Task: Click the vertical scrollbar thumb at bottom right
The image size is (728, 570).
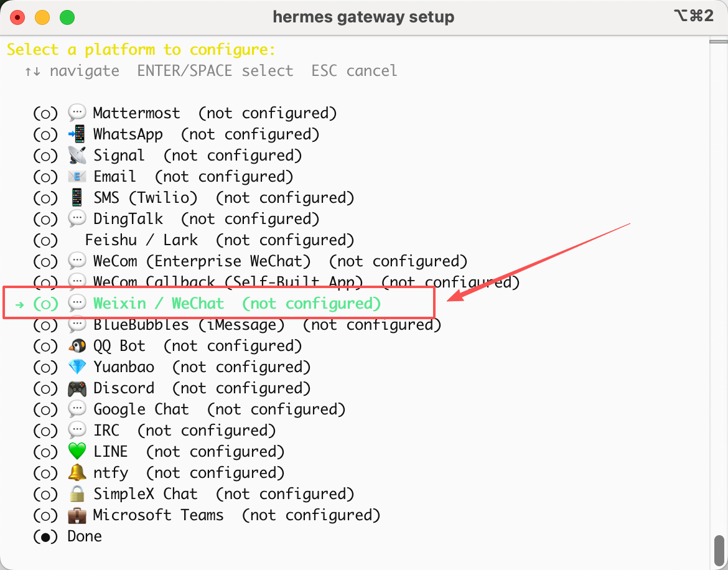Action: coord(719,551)
